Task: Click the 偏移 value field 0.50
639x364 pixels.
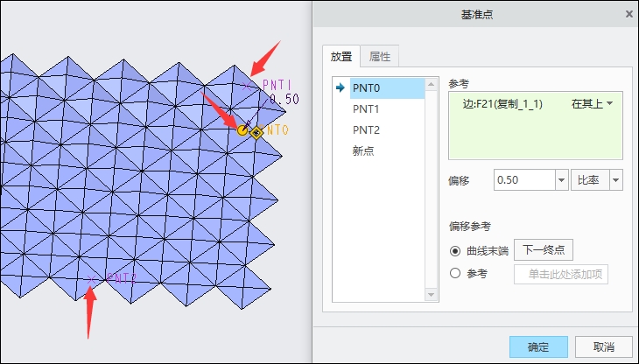Action: coord(524,180)
